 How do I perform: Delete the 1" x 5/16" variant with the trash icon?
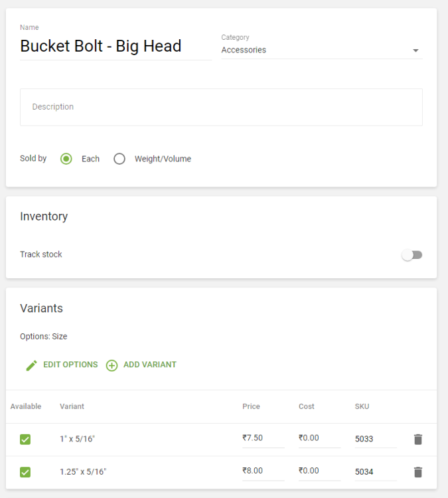pyautogui.click(x=417, y=439)
